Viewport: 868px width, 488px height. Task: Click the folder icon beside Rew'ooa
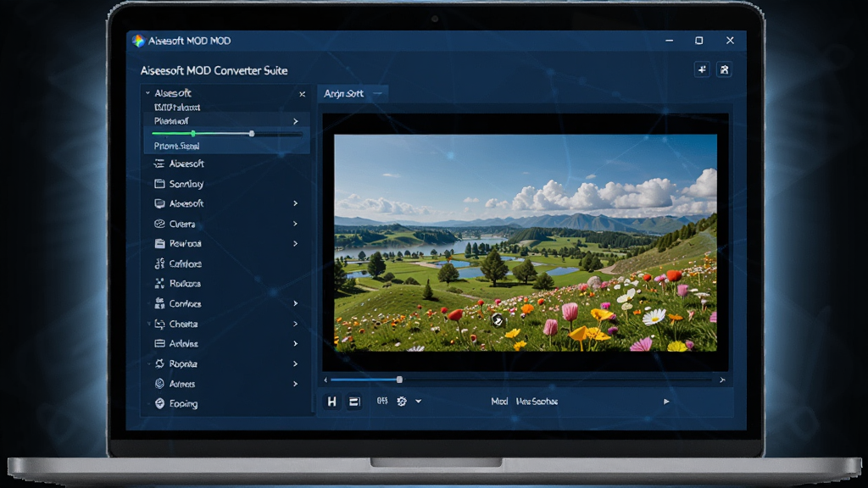[159, 243]
